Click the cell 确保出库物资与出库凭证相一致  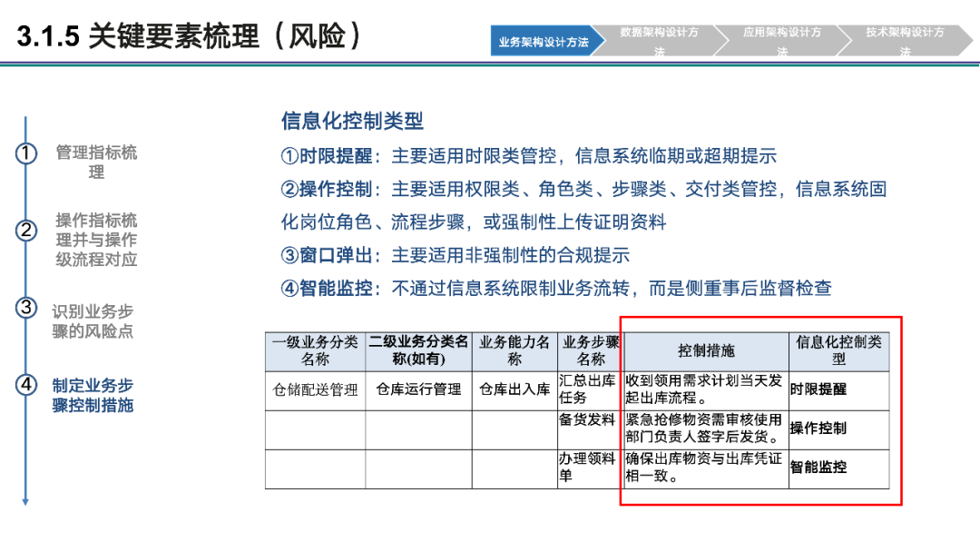coord(706,468)
